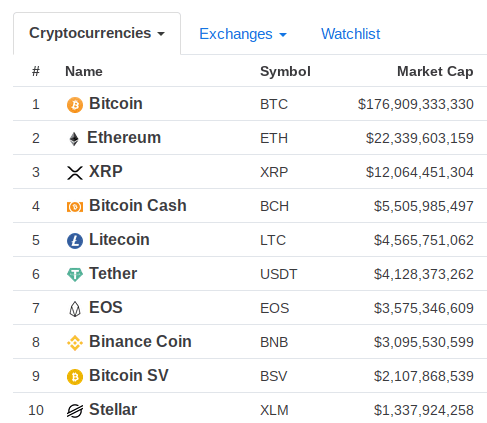Open the Binance Coin name link
This screenshot has width=487, height=423.
140,341
